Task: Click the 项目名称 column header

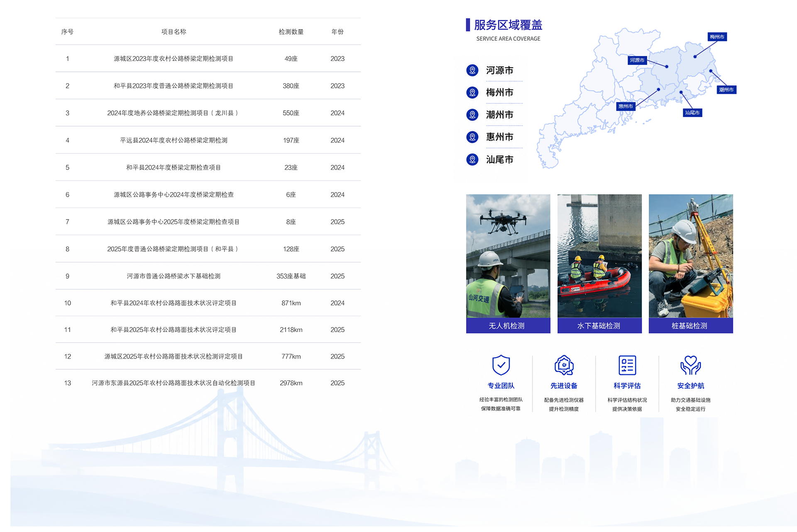Action: pyautogui.click(x=174, y=32)
